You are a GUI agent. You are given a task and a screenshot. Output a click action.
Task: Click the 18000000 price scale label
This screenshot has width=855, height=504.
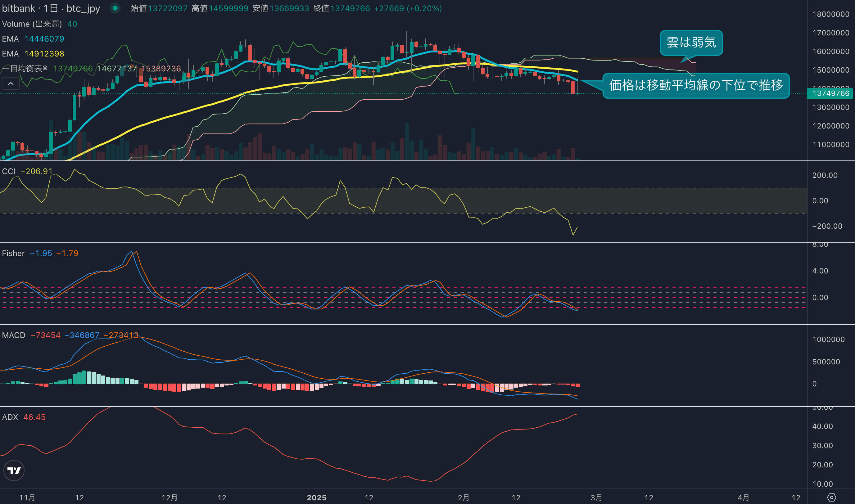point(830,14)
